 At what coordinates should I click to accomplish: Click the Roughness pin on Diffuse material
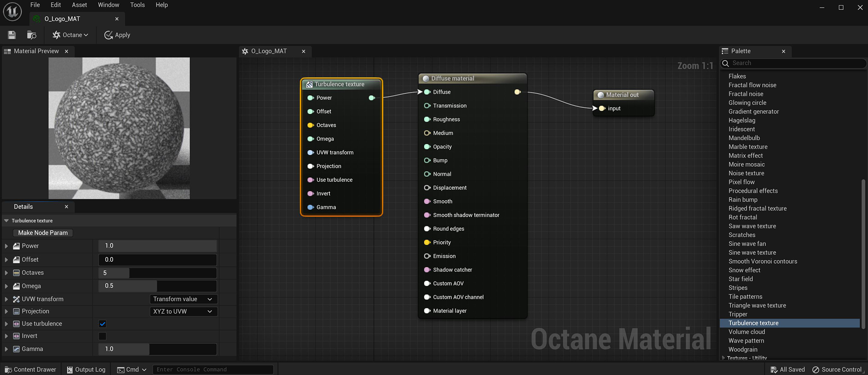427,119
